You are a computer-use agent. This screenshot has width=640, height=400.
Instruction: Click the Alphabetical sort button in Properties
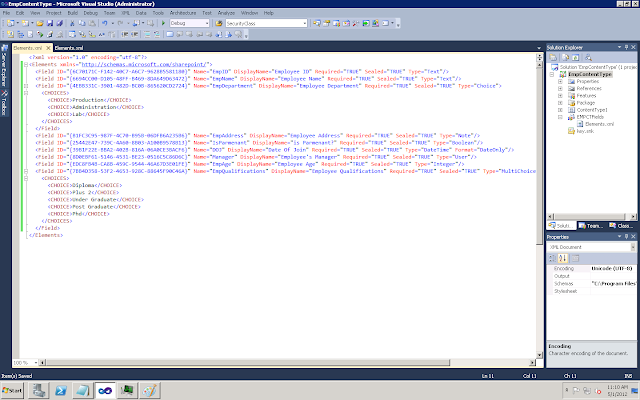pos(563,258)
